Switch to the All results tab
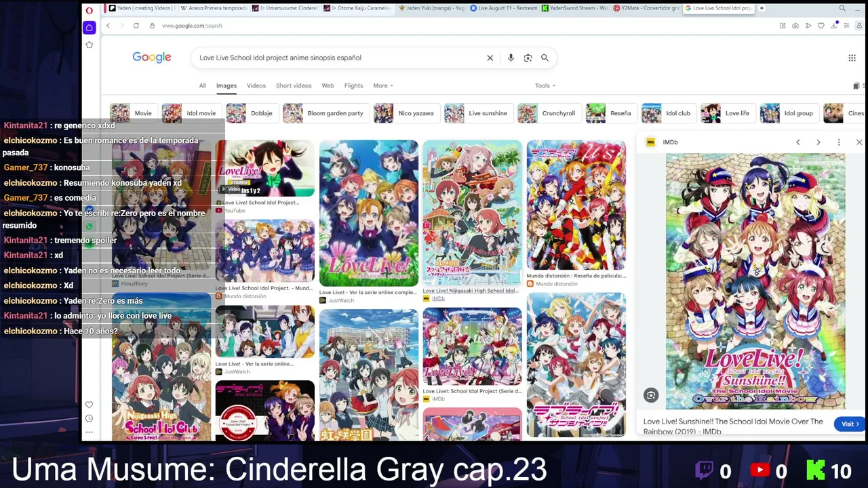 (202, 86)
